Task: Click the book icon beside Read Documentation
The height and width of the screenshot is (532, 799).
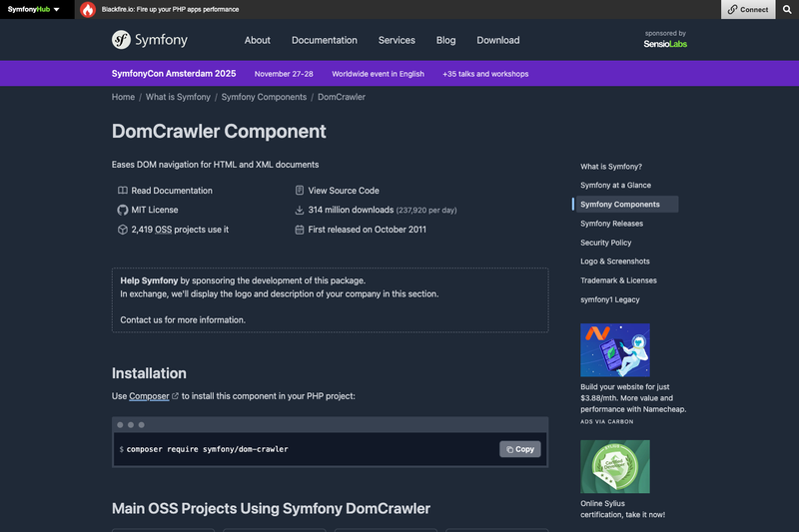Action: (122, 191)
